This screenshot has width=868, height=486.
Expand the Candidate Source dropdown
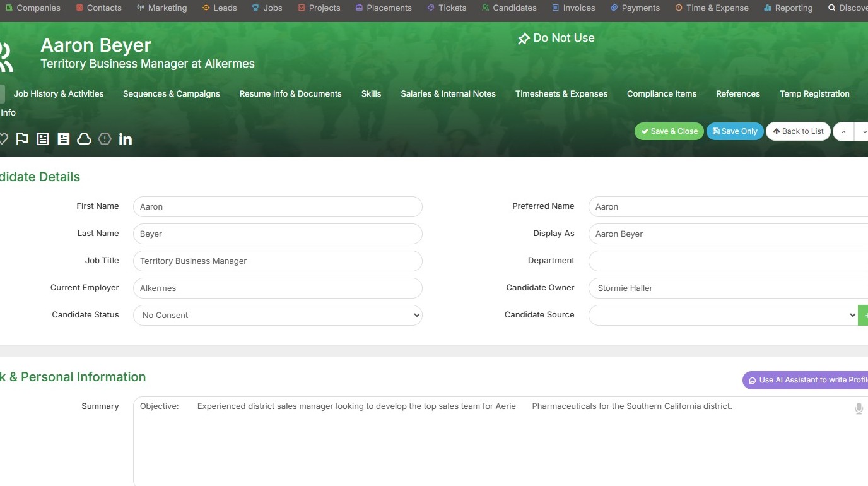(x=723, y=315)
